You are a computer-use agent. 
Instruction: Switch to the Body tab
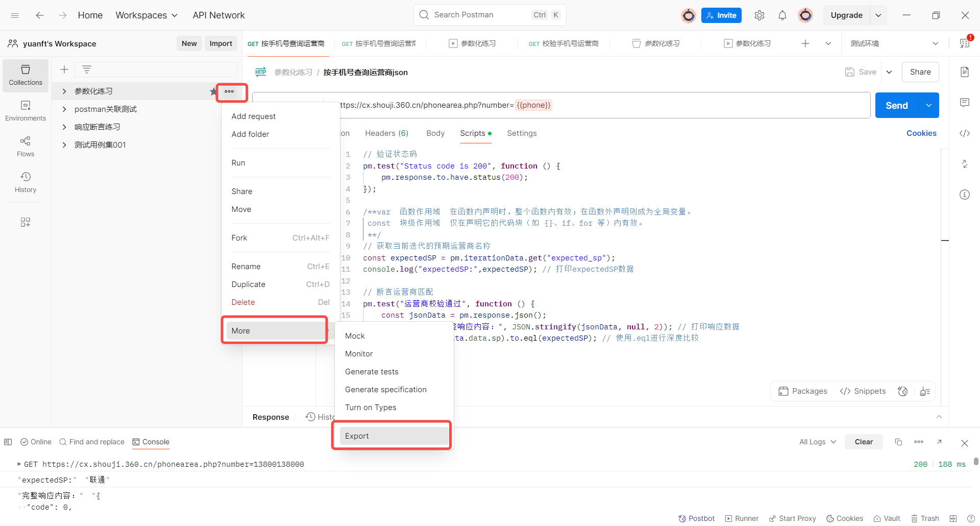tap(435, 133)
